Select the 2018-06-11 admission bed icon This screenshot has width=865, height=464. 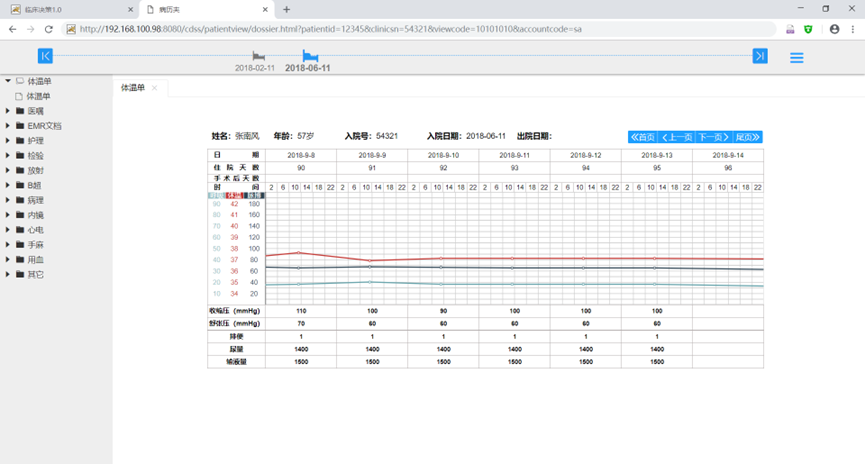[310, 55]
